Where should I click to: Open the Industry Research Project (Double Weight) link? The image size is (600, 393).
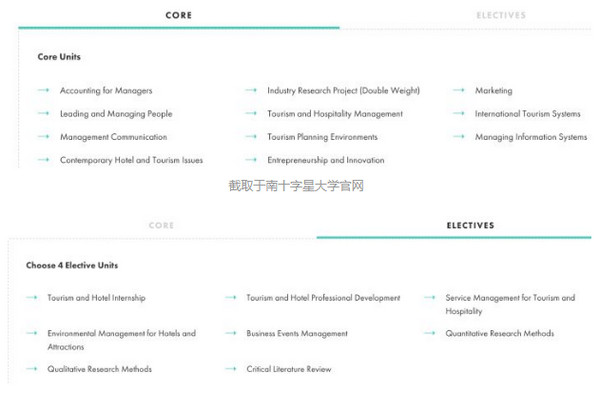pyautogui.click(x=343, y=91)
